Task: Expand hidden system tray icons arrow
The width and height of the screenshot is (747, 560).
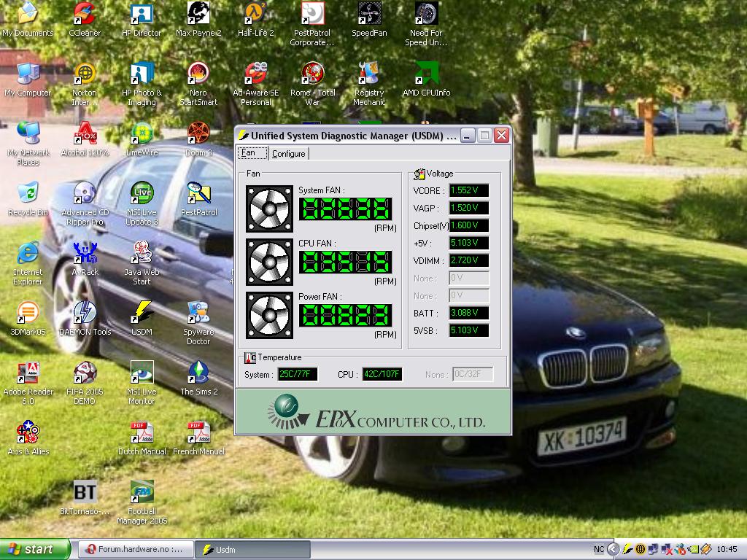Action: click(x=614, y=550)
